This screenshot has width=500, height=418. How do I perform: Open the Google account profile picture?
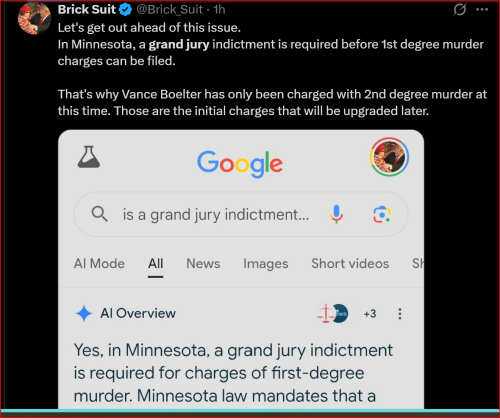389,157
